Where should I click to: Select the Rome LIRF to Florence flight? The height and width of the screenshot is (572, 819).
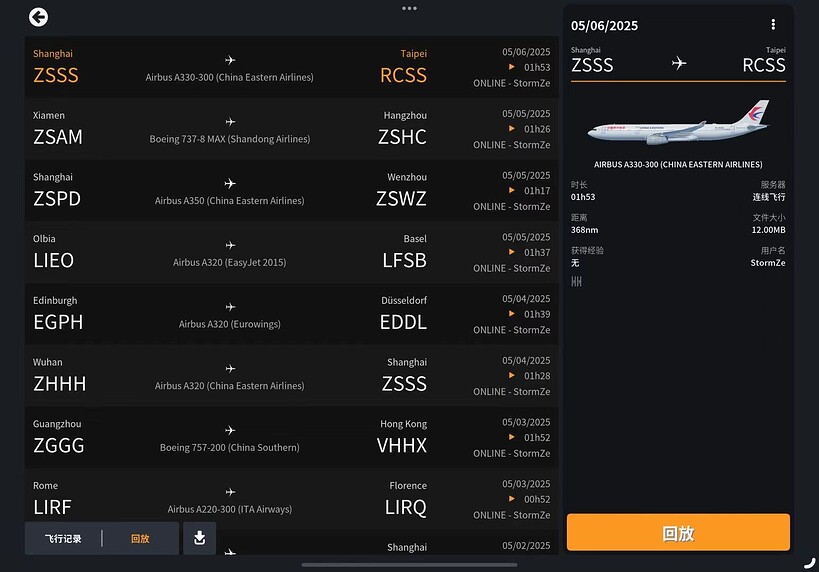pyautogui.click(x=291, y=499)
